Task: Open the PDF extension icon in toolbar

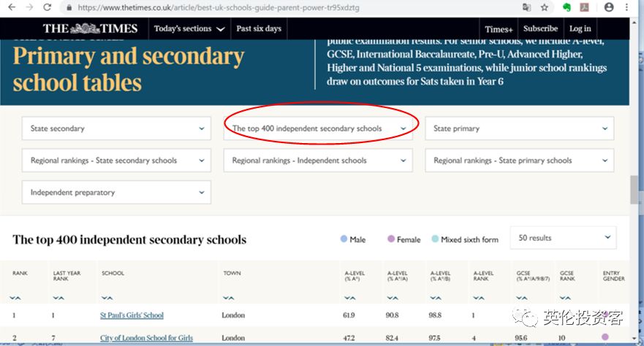Action: coord(584,7)
